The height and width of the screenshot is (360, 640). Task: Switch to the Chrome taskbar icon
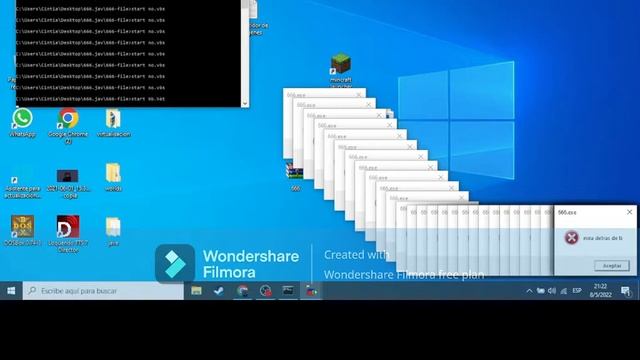pos(242,291)
